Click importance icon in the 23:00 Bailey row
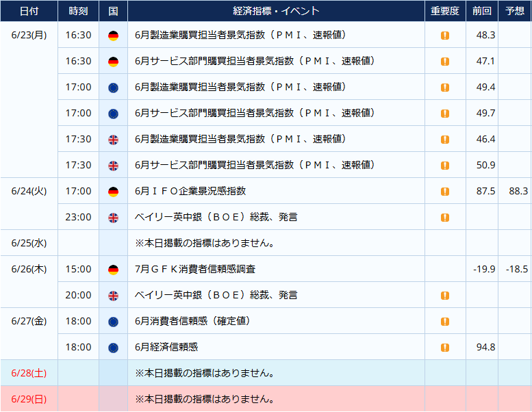Screen dimensions: 532x412 [445, 218]
